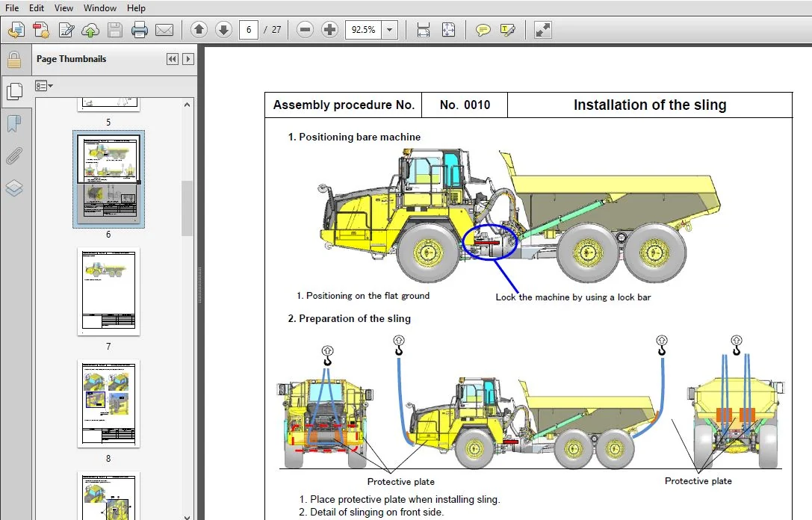This screenshot has width=812, height=520.
Task: Open the File menu
Action: coord(11,7)
